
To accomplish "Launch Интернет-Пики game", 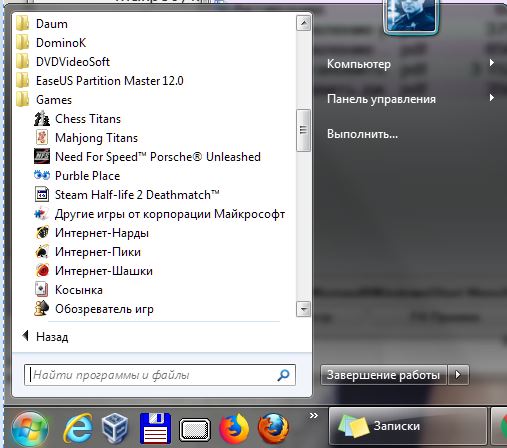I will 87,252.
